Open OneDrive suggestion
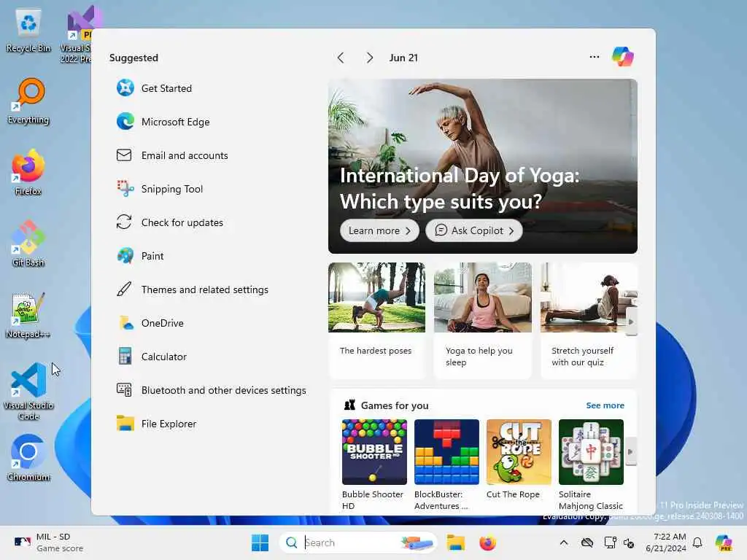747x560 pixels. click(150, 323)
